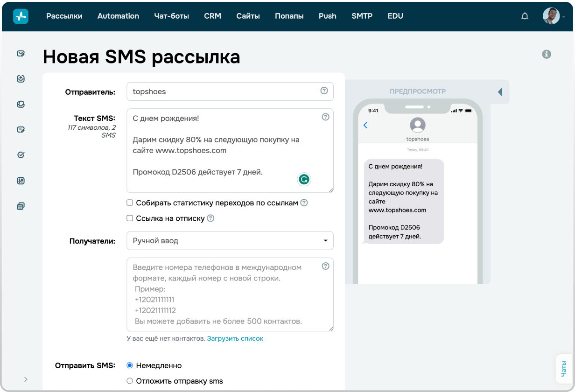Click seventh sidebar stacked cards icon
575x392 pixels.
[x=21, y=206]
